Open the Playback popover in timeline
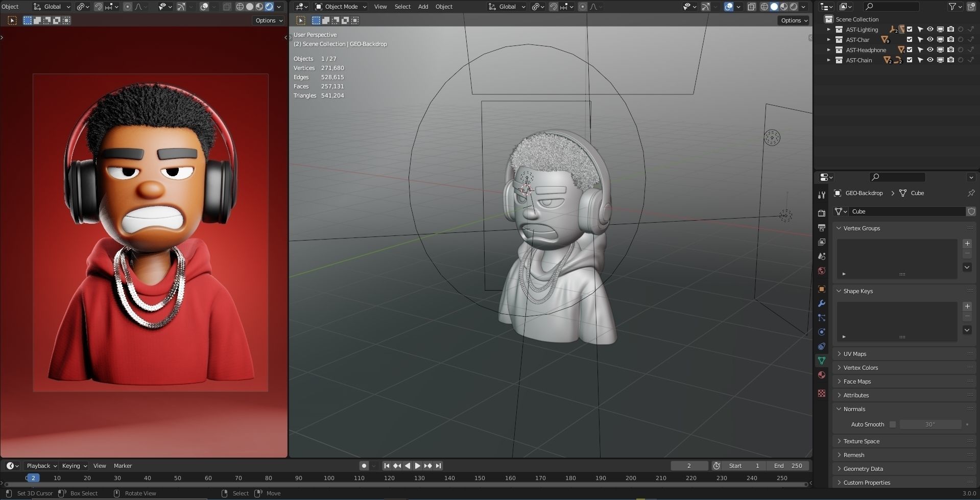The width and height of the screenshot is (980, 500). 41,466
